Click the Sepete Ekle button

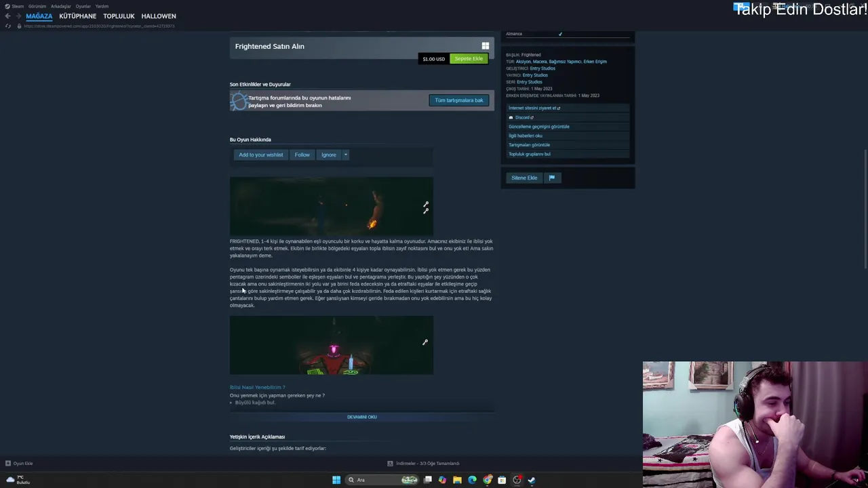[469, 58]
